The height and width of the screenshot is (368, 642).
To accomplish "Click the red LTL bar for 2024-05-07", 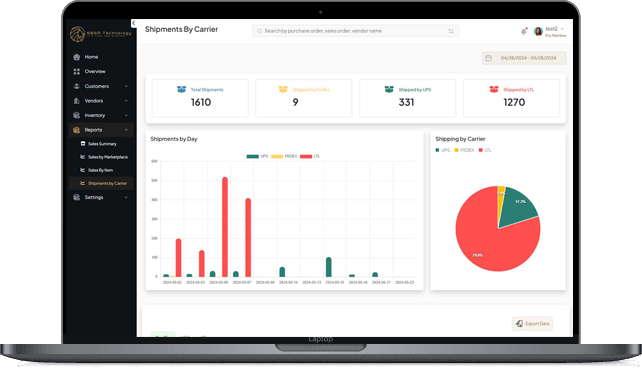I will tap(248, 238).
